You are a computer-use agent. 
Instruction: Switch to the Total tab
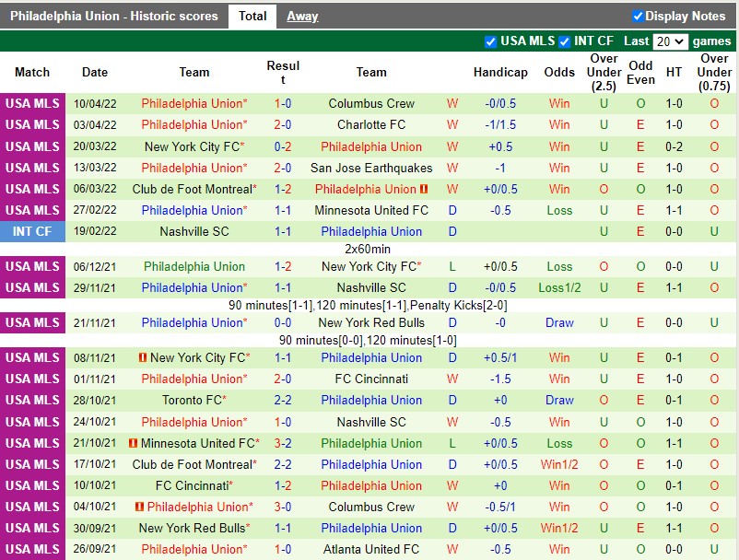[x=252, y=17]
